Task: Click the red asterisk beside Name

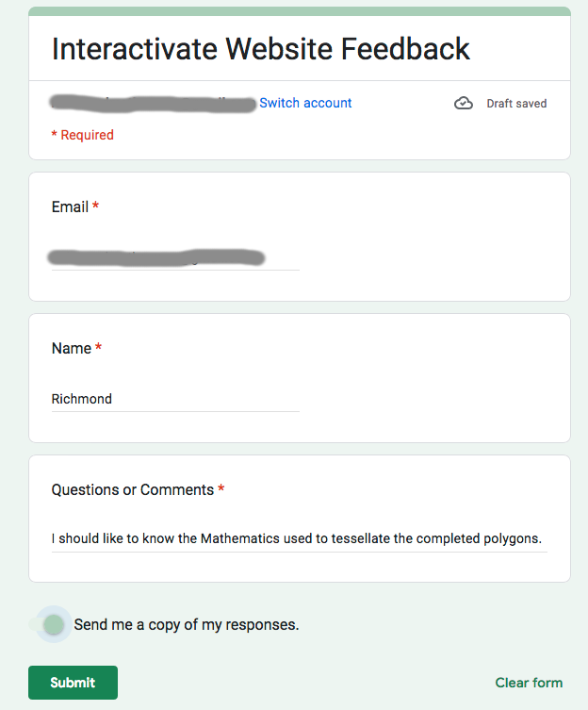Action: tap(99, 348)
